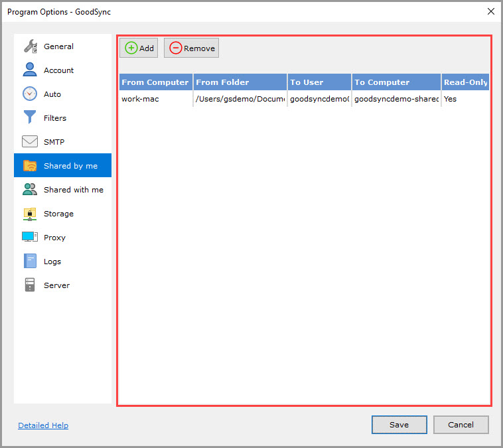Image resolution: width=503 pixels, height=448 pixels.
Task: Go to the Server section label
Action: pos(56,285)
